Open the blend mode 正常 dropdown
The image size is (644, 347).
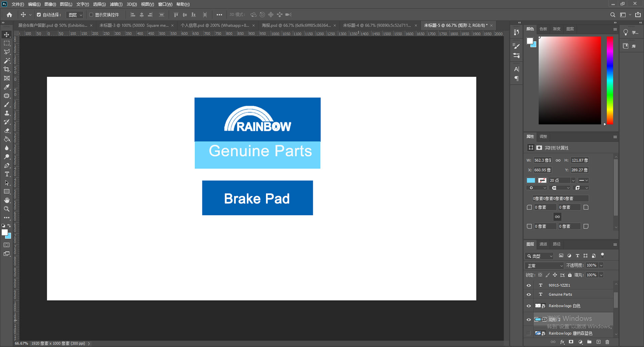pyautogui.click(x=544, y=266)
